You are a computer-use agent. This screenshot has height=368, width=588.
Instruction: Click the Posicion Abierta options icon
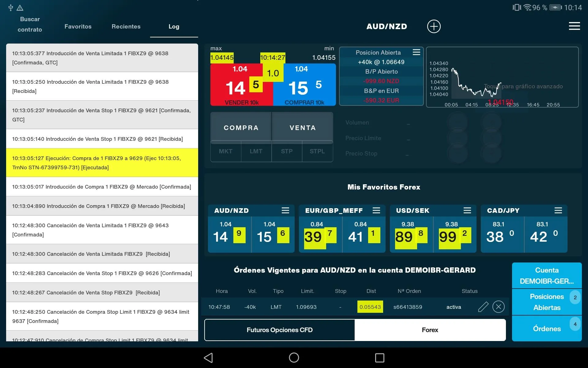[417, 52]
